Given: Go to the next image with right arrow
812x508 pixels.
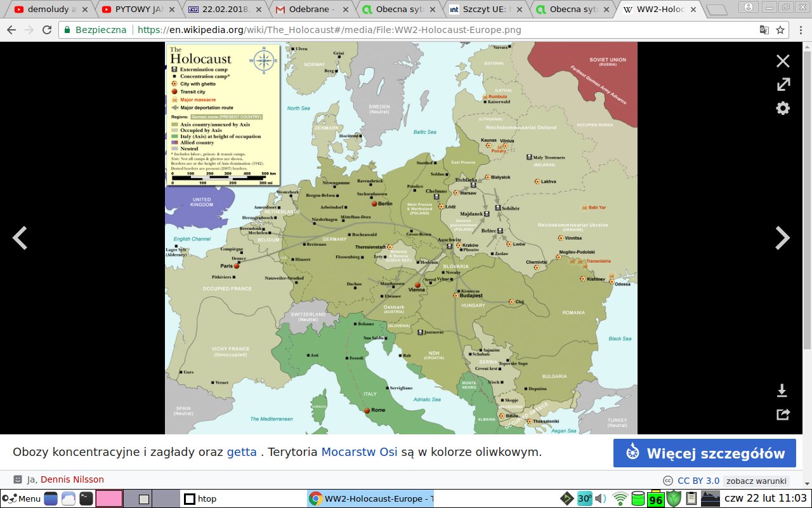Looking at the screenshot, I should (783, 238).
